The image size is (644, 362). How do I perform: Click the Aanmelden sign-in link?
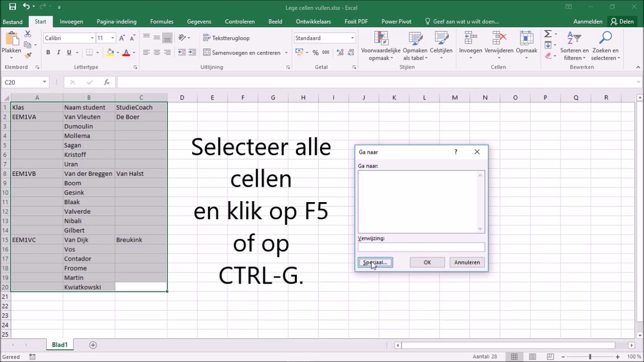pyautogui.click(x=588, y=22)
